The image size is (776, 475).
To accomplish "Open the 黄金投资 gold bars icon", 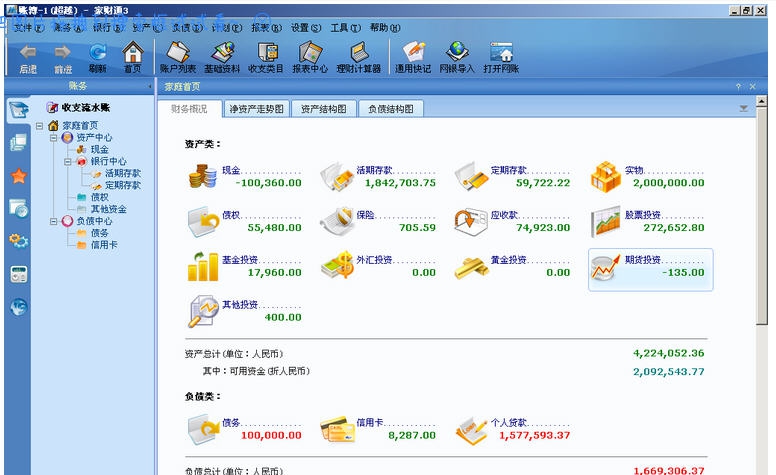I will click(471, 268).
